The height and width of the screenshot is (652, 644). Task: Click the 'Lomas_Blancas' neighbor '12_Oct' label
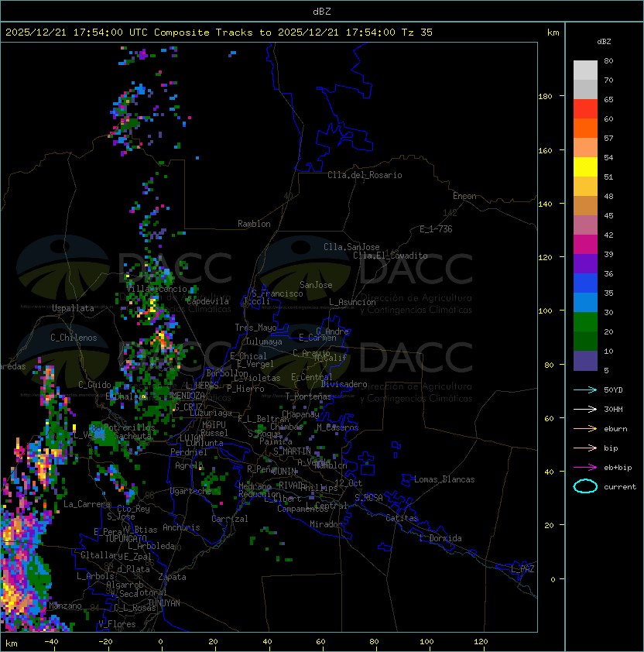[348, 483]
